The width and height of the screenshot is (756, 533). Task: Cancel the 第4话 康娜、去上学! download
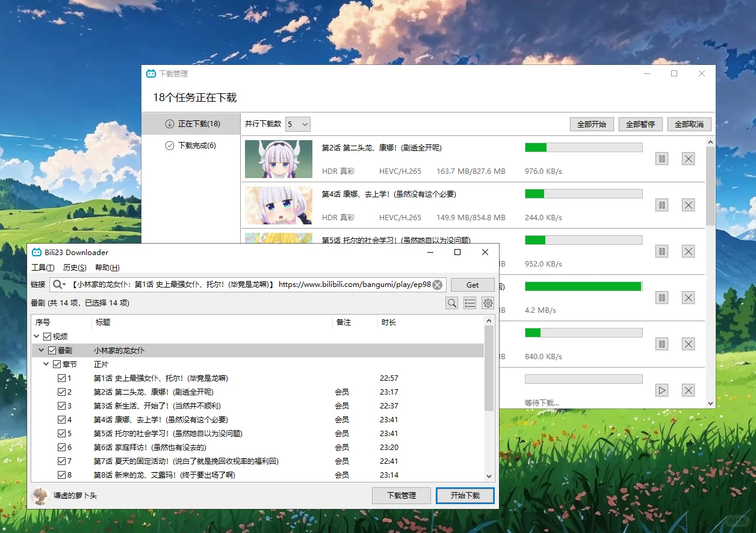click(688, 205)
